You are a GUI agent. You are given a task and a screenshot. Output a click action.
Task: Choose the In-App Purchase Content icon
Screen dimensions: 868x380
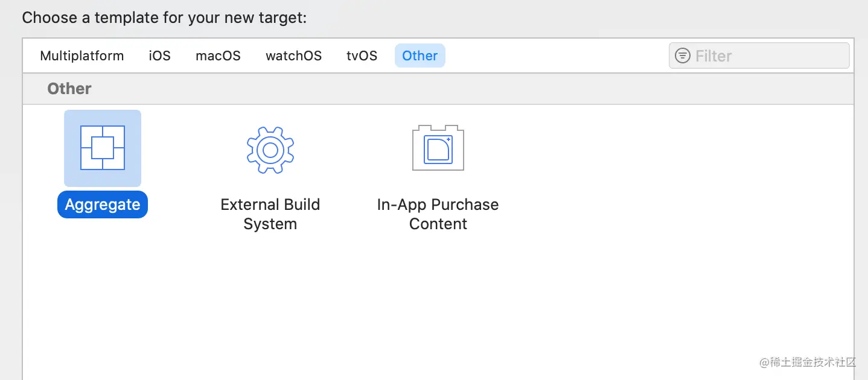(438, 148)
